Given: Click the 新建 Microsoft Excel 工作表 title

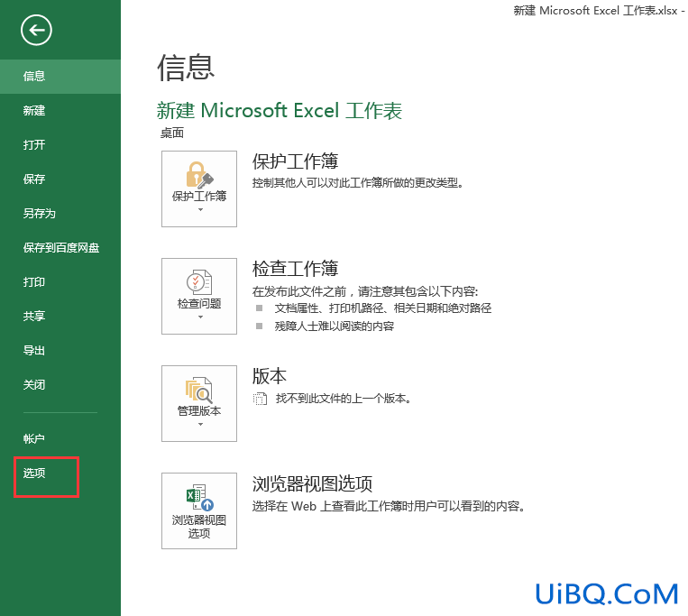Looking at the screenshot, I should click(280, 111).
